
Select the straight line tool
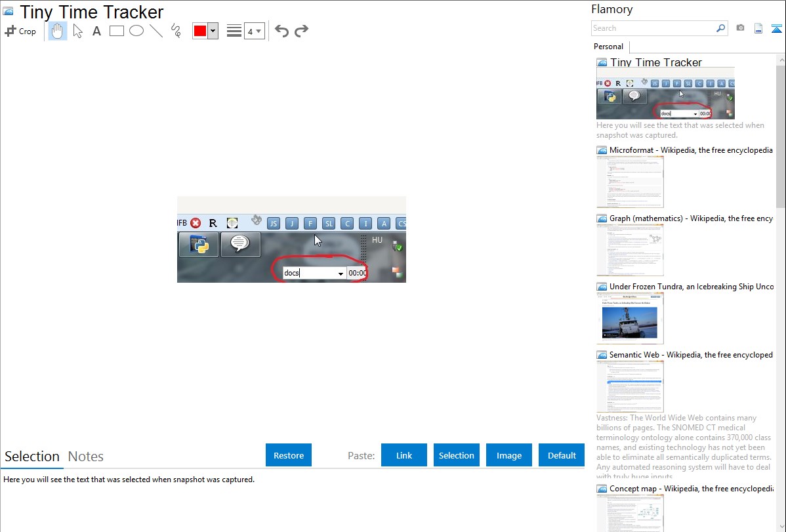(x=156, y=31)
